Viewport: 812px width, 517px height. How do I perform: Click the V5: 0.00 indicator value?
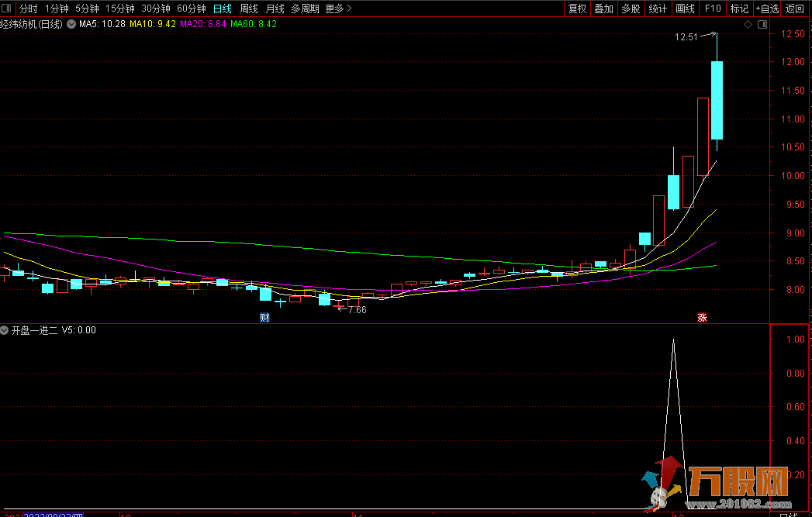[78, 330]
